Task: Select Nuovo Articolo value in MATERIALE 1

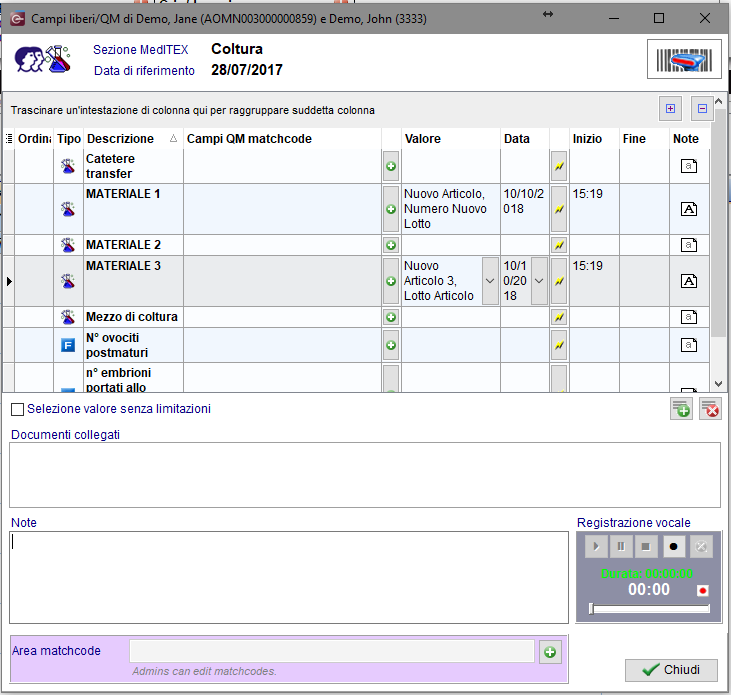Action: pyautogui.click(x=450, y=209)
